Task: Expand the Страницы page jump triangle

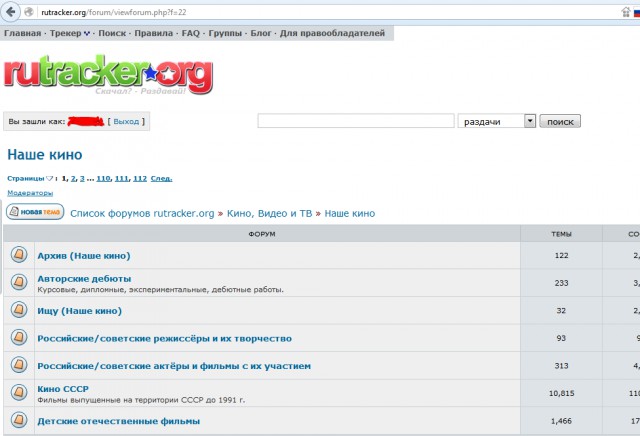Action: tap(49, 178)
